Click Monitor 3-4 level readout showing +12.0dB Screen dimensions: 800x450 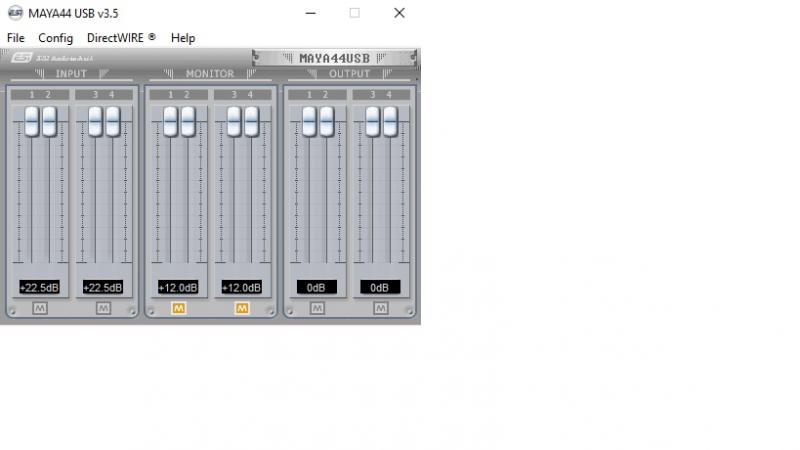(242, 287)
